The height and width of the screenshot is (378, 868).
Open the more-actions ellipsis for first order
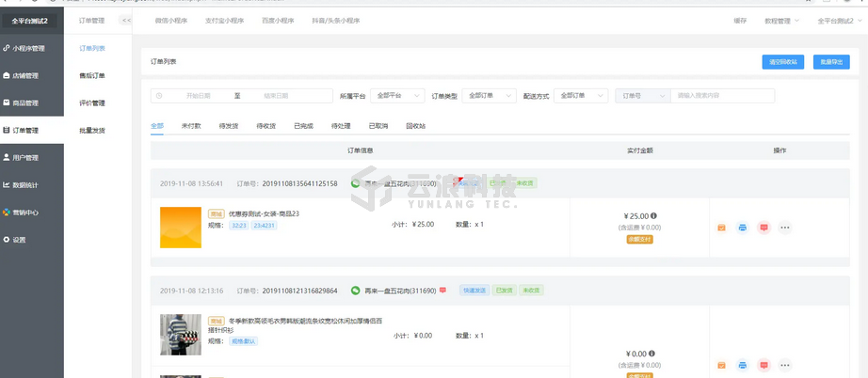click(785, 228)
